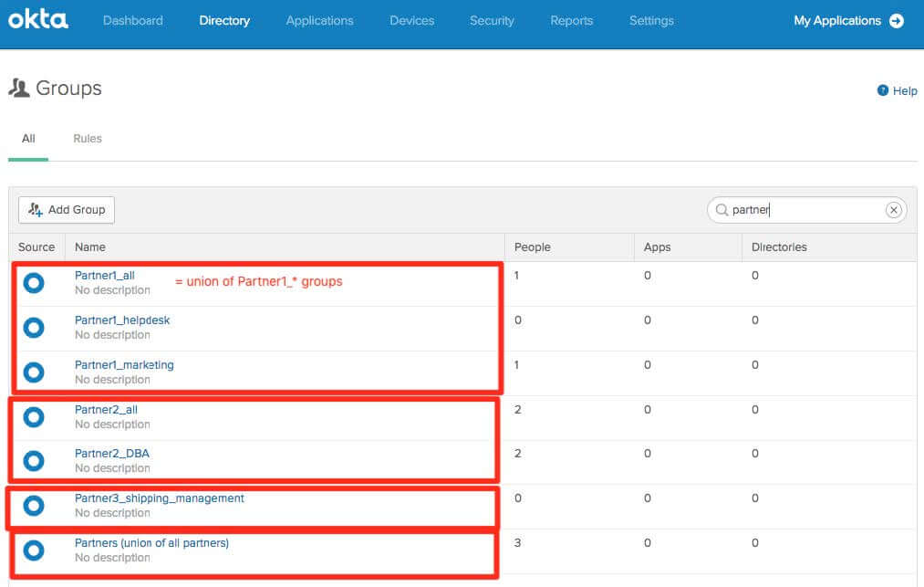Open the Security menu in navigation
Screen dimensions: 924x587
point(492,20)
